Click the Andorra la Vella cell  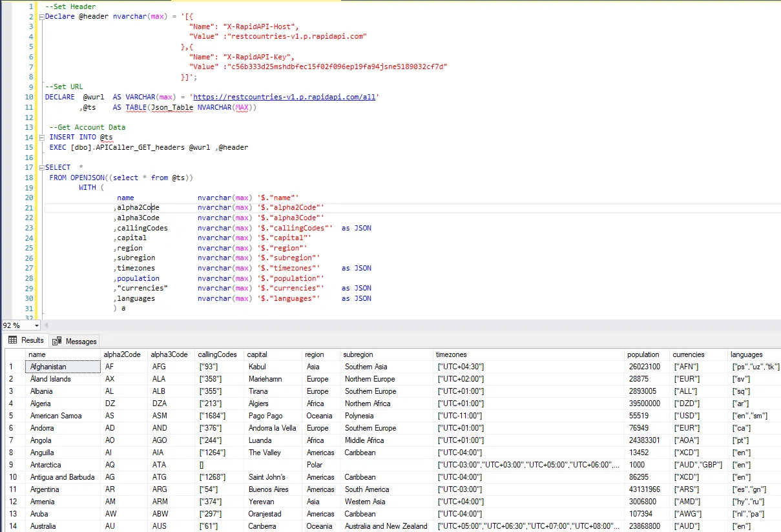click(272, 428)
